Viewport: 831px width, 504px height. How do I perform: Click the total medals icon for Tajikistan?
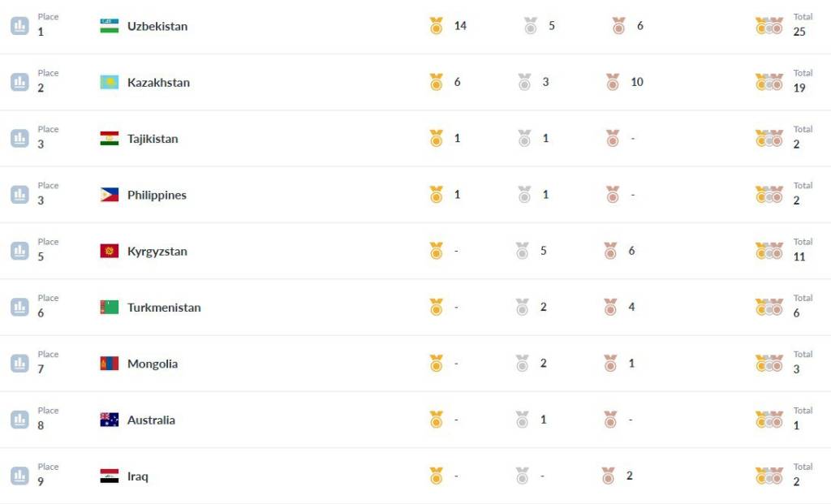(769, 138)
